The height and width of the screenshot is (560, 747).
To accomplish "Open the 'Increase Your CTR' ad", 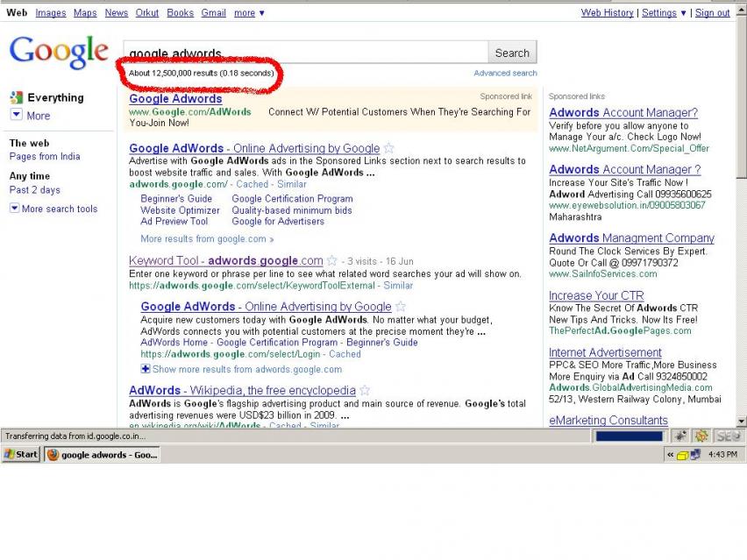I will coord(596,295).
